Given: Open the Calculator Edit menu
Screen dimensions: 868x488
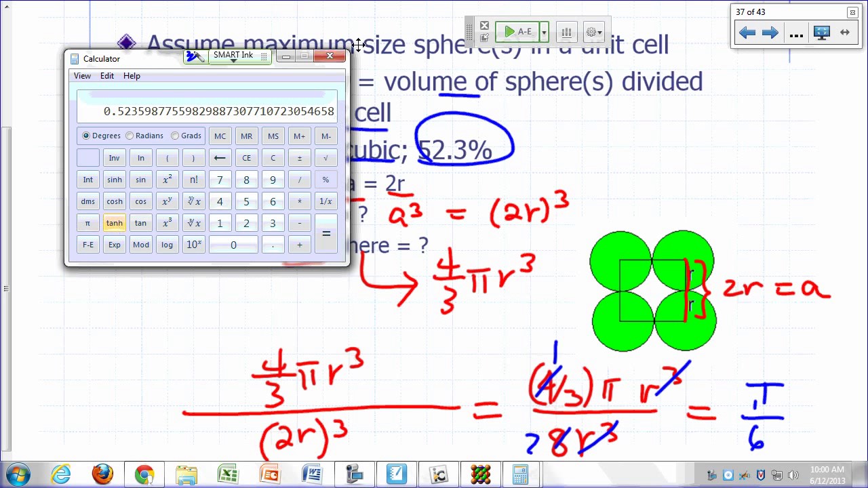Looking at the screenshot, I should coord(107,76).
